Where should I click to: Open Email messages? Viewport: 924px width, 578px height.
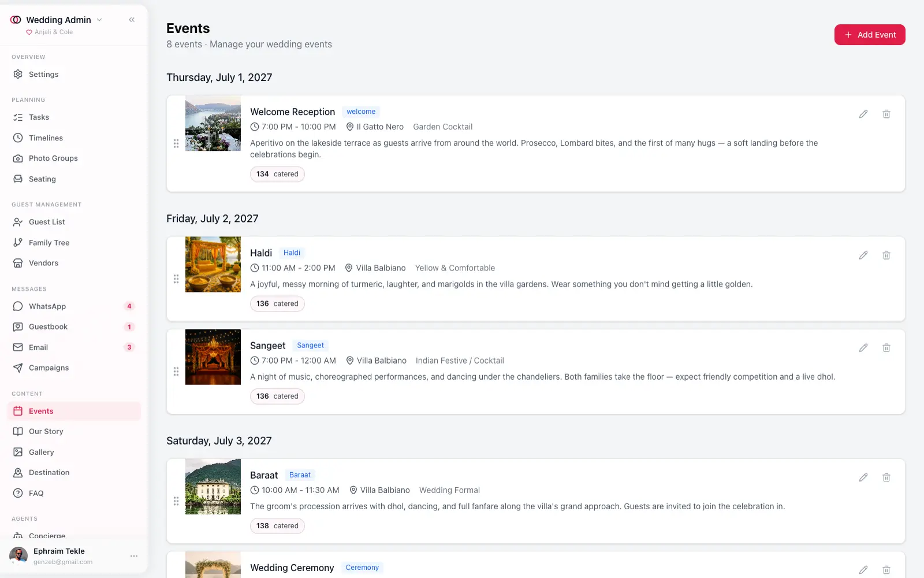point(74,347)
